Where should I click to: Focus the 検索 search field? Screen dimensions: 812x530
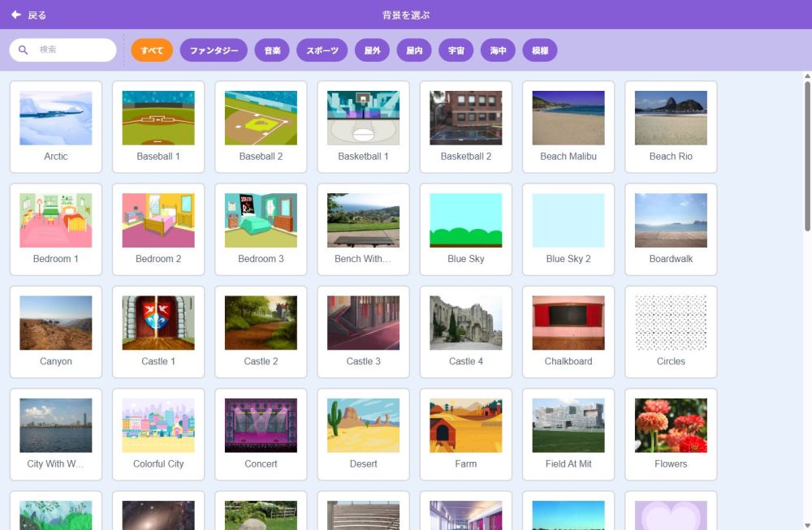coord(63,50)
